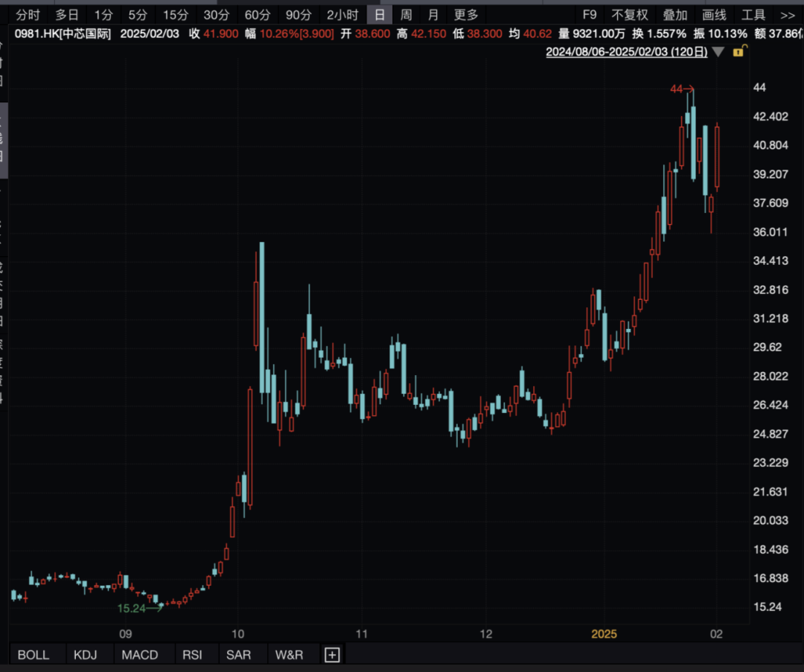Image resolution: width=804 pixels, height=672 pixels.
Task: Toggle the 叠加 overlay option
Action: (674, 15)
